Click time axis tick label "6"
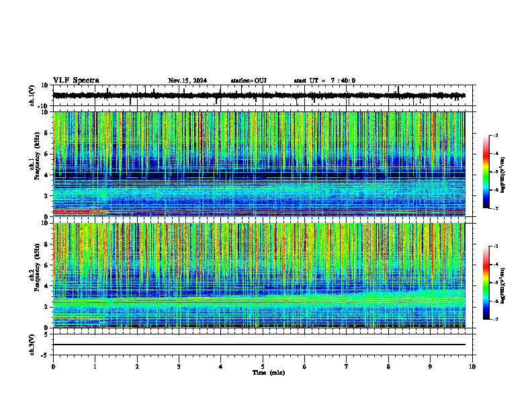Image resolution: width=532 pixels, height=411 pixels. 305,367
